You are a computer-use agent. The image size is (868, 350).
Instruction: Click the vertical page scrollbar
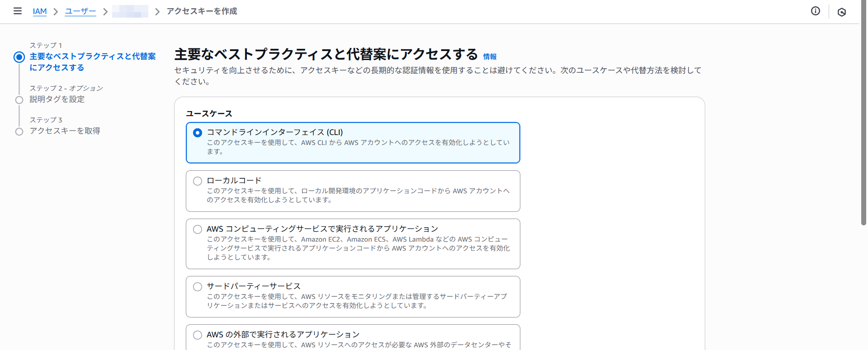coord(863,113)
